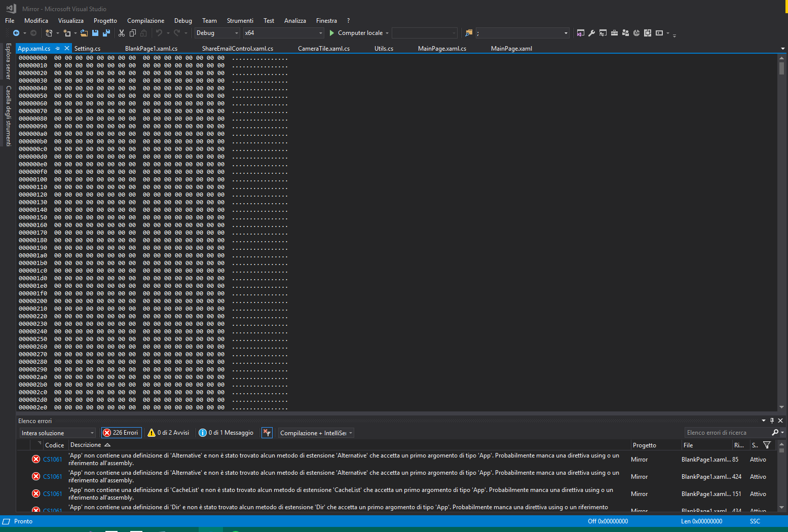Open the Elenco errori window options dropdown arrow
Viewport: 788px width, 532px height.
click(764, 421)
